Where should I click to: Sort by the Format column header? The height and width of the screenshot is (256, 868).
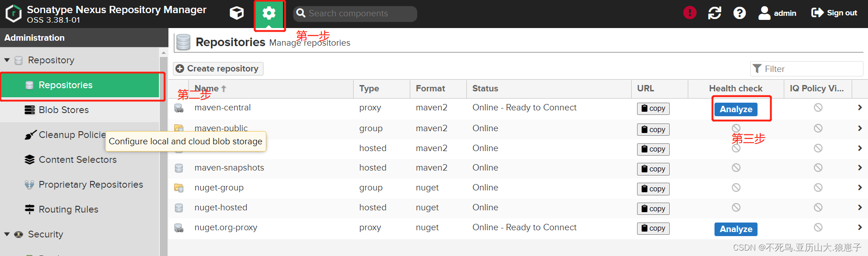tap(438, 89)
